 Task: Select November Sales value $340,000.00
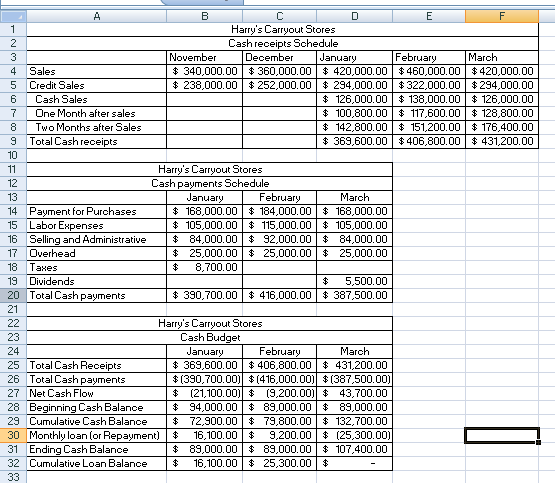[x=205, y=71]
